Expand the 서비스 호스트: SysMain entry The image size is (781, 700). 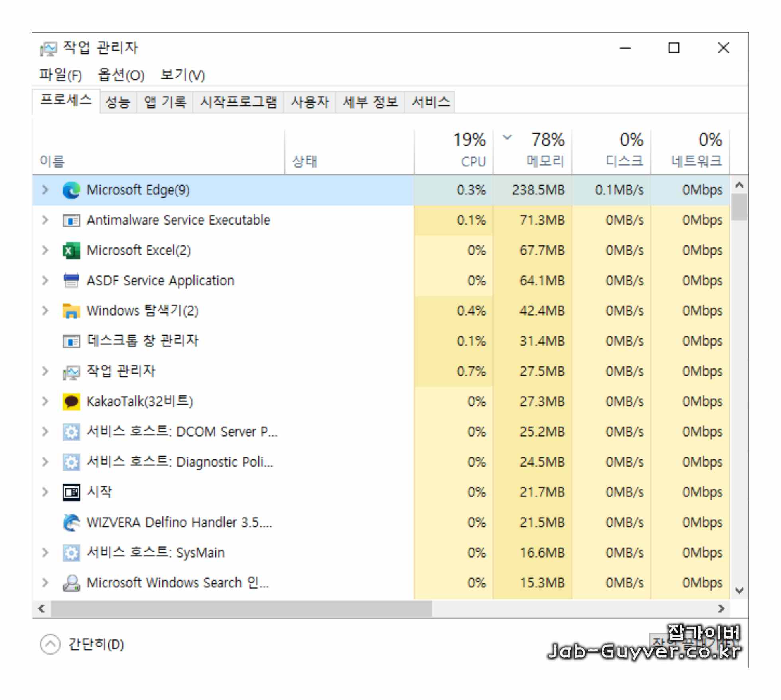(45, 553)
